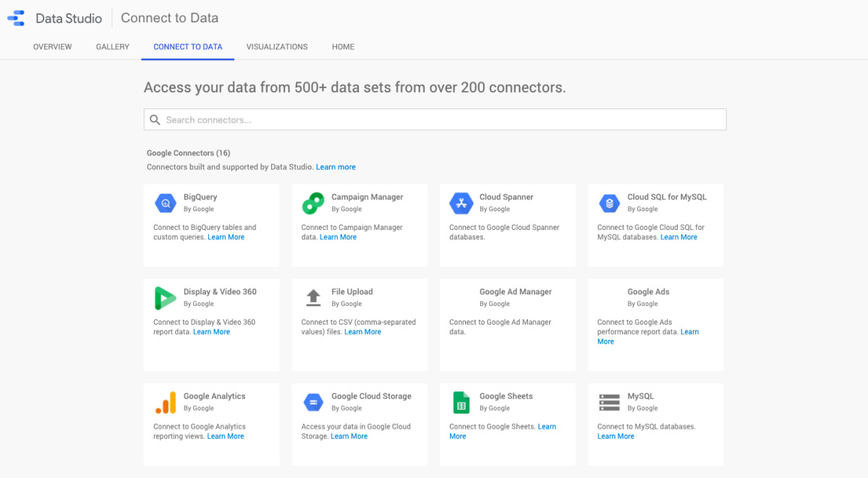
Task: Click the File Upload arrow icon
Action: [313, 297]
